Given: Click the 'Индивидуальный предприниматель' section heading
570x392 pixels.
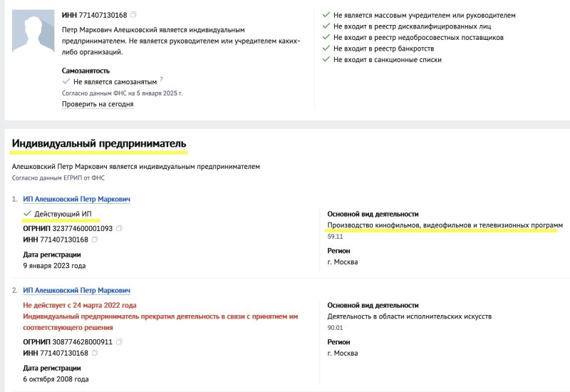Looking at the screenshot, I should (x=99, y=144).
